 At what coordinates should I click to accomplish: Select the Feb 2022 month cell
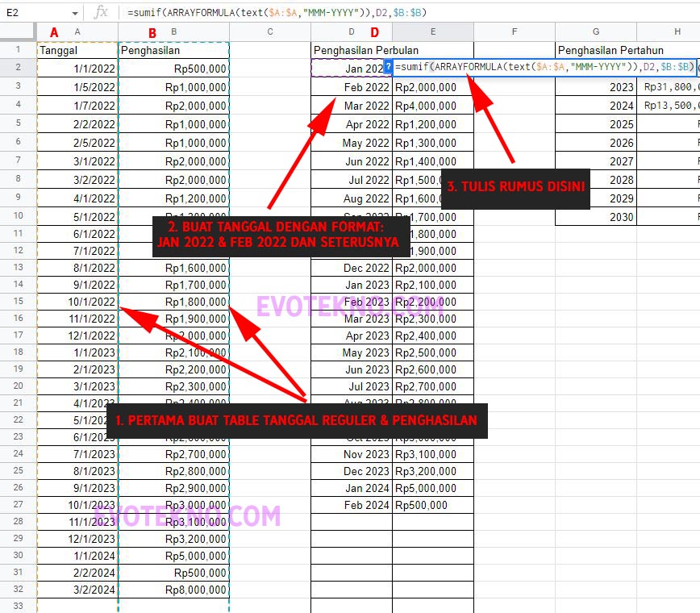(x=352, y=87)
